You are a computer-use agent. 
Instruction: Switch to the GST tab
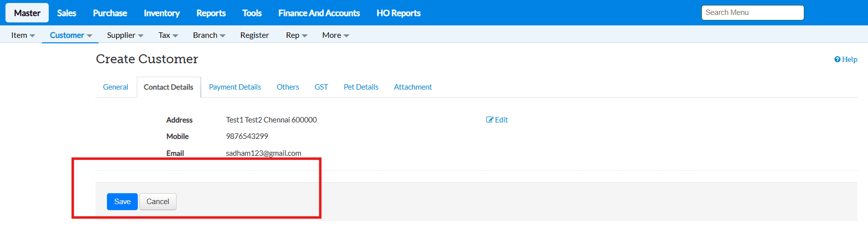[x=321, y=87]
